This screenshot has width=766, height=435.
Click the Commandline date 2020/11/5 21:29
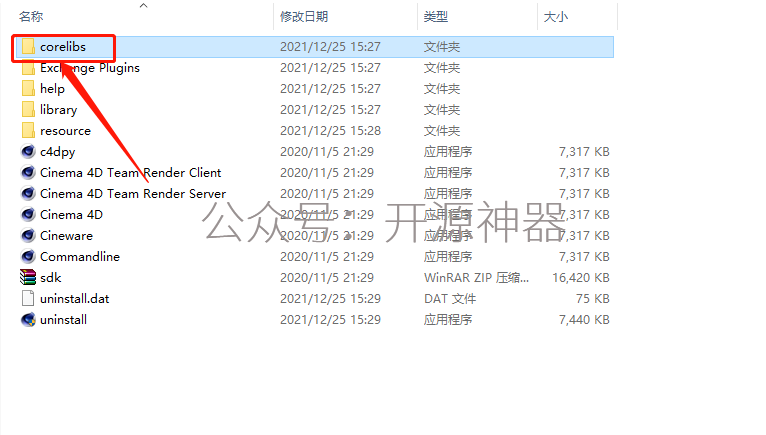327,257
